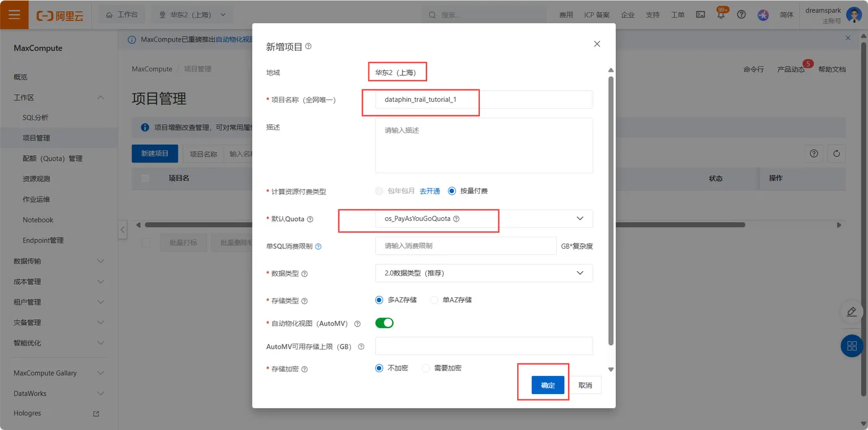Image resolution: width=868 pixels, height=430 pixels.
Task: Confirm with the 确定 button
Action: [548, 385]
